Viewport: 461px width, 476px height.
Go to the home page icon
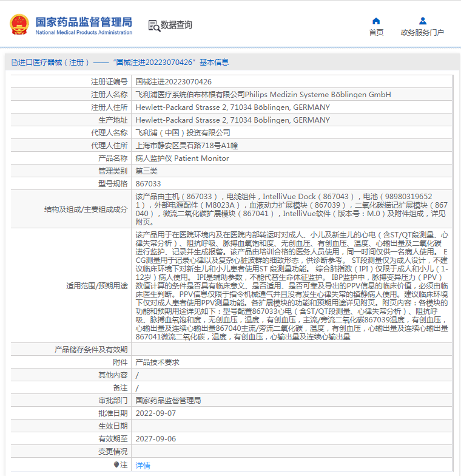376,21
